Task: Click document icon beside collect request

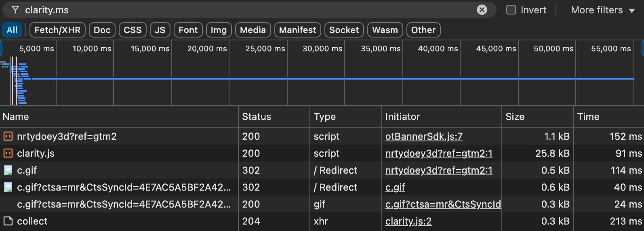Action: [8, 221]
